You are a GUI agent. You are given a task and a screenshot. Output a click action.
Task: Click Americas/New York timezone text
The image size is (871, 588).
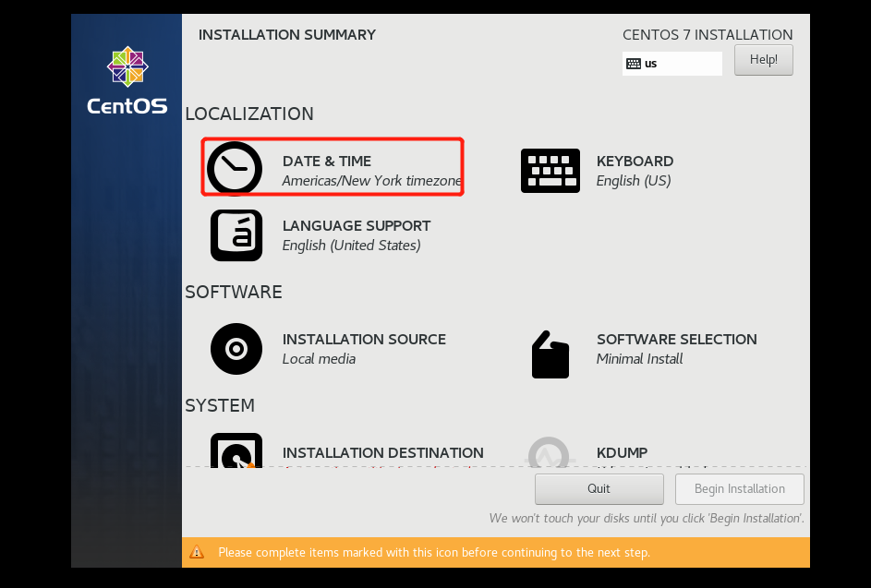point(371,180)
